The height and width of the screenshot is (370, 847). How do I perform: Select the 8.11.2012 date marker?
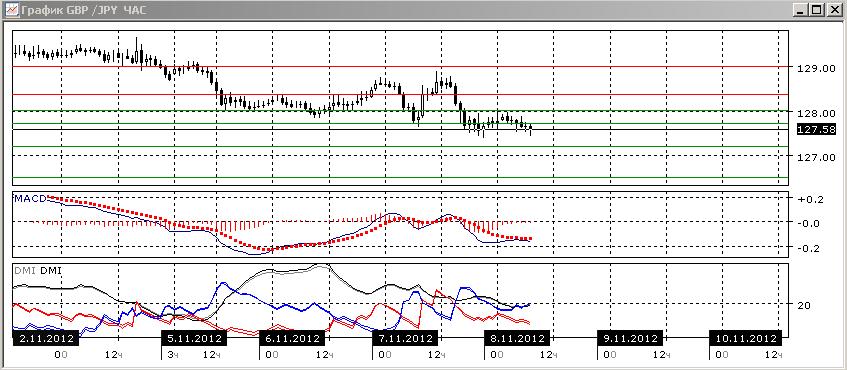click(x=517, y=339)
